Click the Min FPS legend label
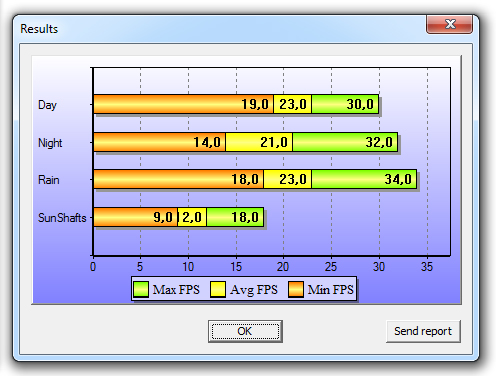 (x=330, y=289)
